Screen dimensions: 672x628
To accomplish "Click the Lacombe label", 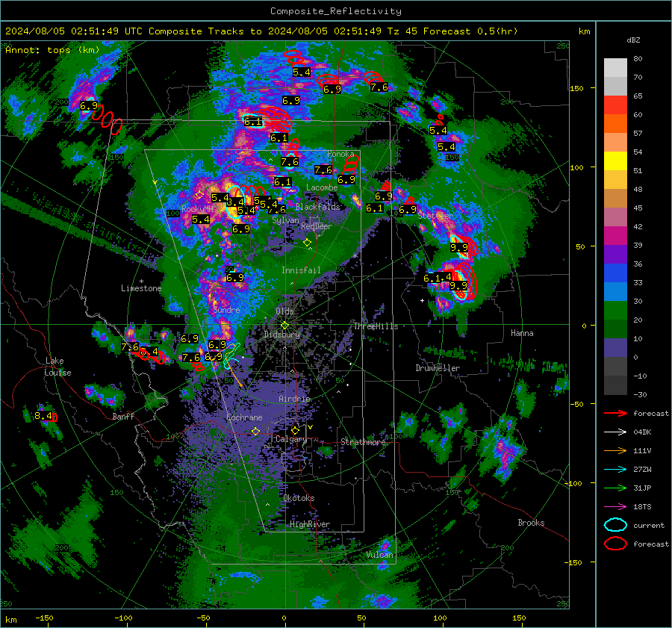I will point(322,187).
